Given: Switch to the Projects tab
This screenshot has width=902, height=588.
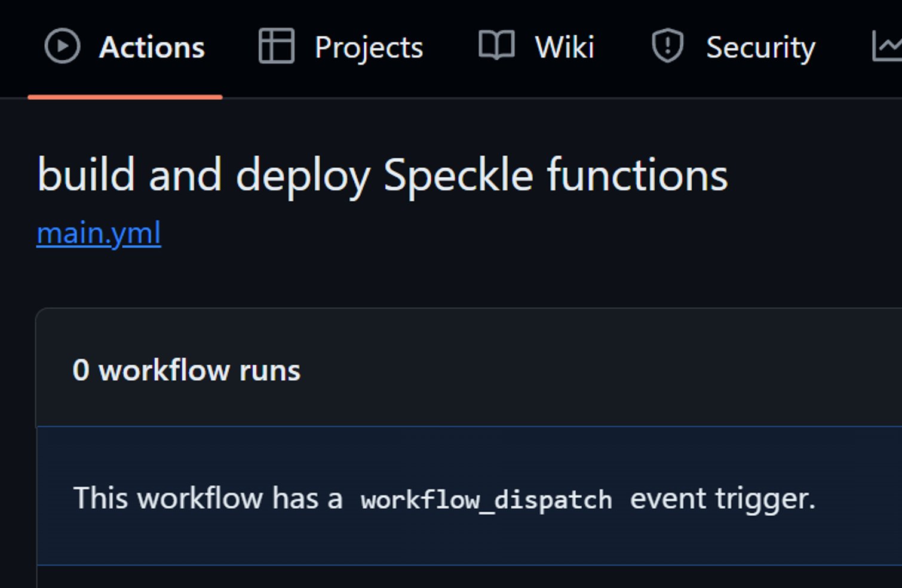Looking at the screenshot, I should coord(340,47).
